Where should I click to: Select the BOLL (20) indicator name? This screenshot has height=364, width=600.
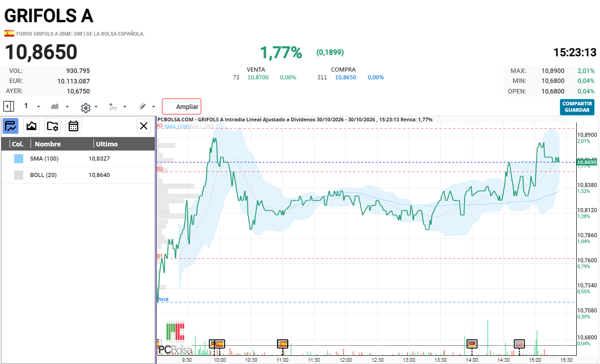[x=43, y=175]
